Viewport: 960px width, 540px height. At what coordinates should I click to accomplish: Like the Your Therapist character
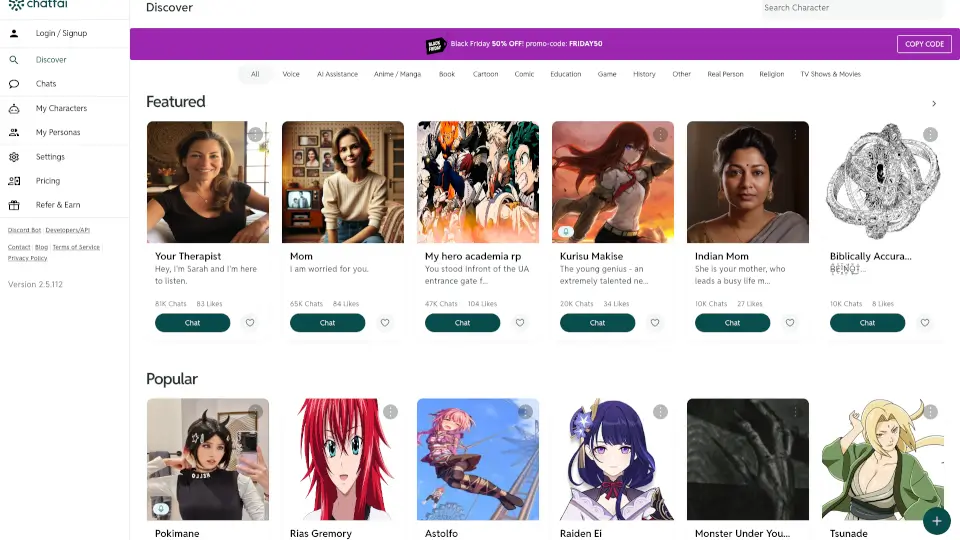pyautogui.click(x=250, y=323)
